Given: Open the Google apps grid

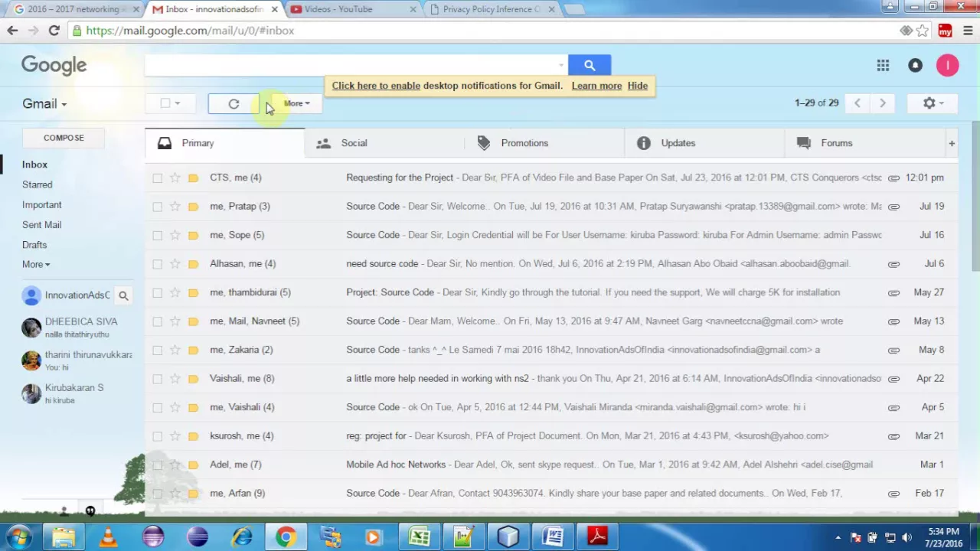Looking at the screenshot, I should tap(883, 66).
